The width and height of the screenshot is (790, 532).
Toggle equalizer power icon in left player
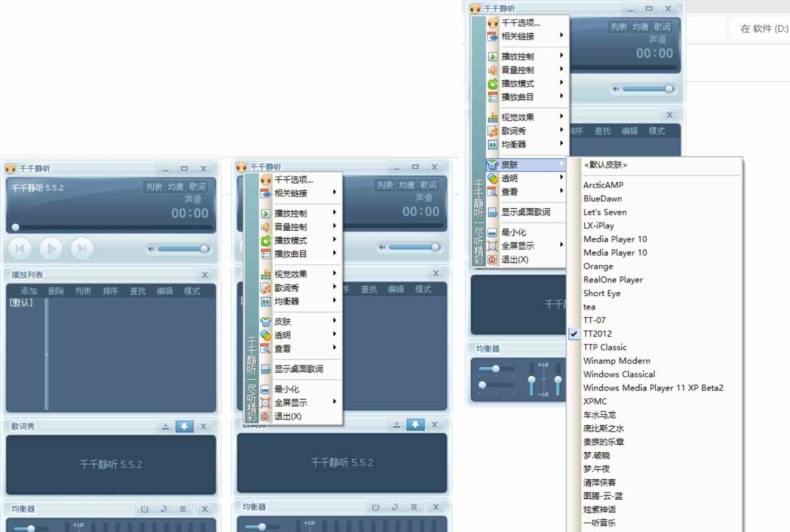point(145,509)
